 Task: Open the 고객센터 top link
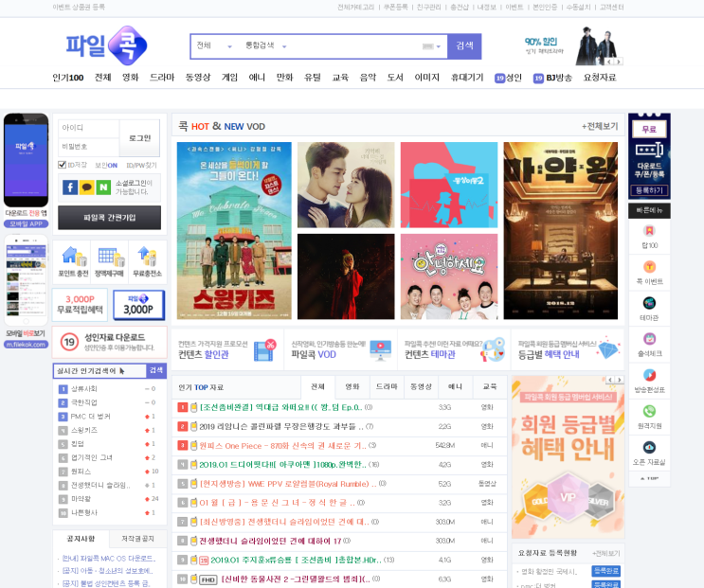click(x=611, y=8)
